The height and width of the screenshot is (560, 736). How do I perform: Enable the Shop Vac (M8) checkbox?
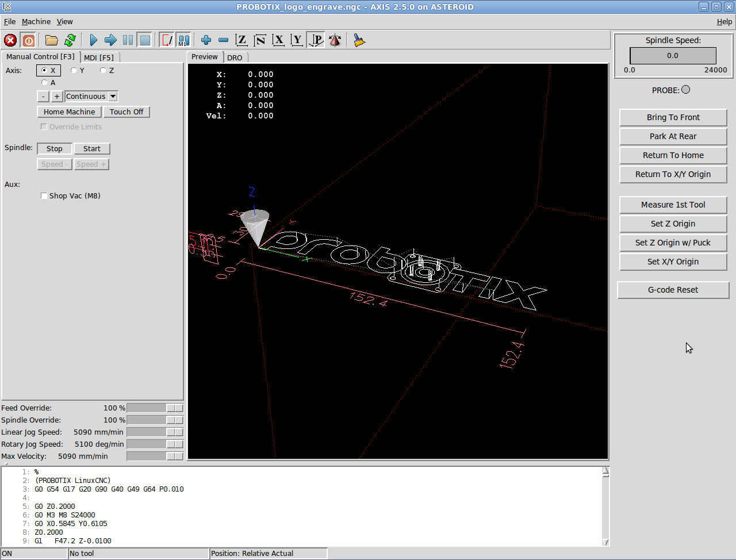click(44, 196)
